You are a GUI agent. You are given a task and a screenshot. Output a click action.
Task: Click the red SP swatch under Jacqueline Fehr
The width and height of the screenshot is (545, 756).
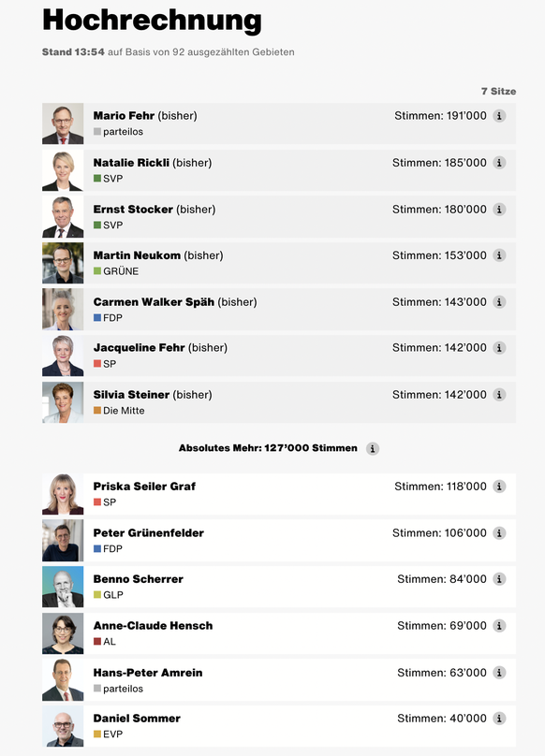(x=97, y=364)
